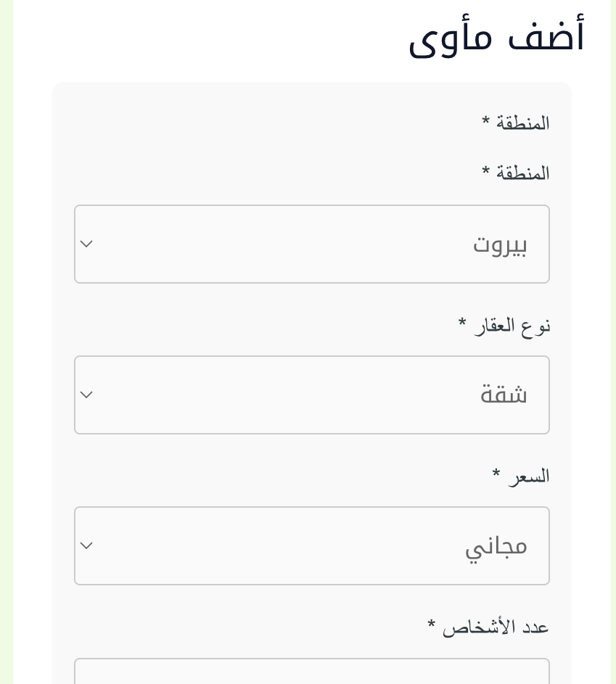This screenshot has height=684, width=616.
Task: Expand the region selector showing بيروت
Action: (311, 244)
